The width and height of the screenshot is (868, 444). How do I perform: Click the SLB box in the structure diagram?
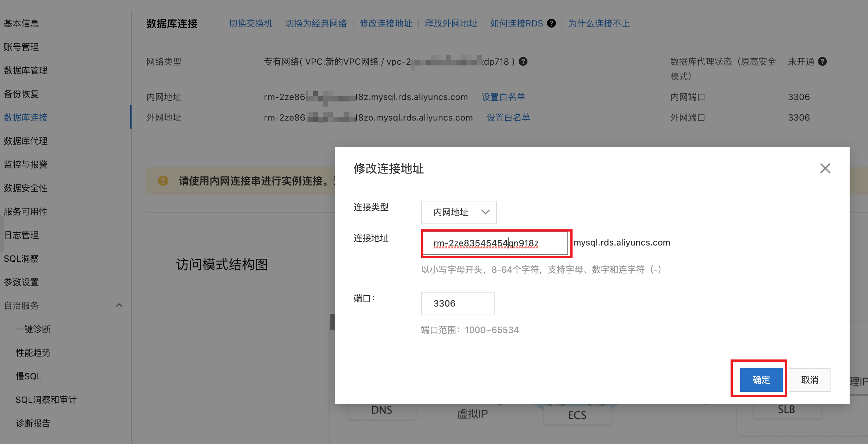pos(786,409)
